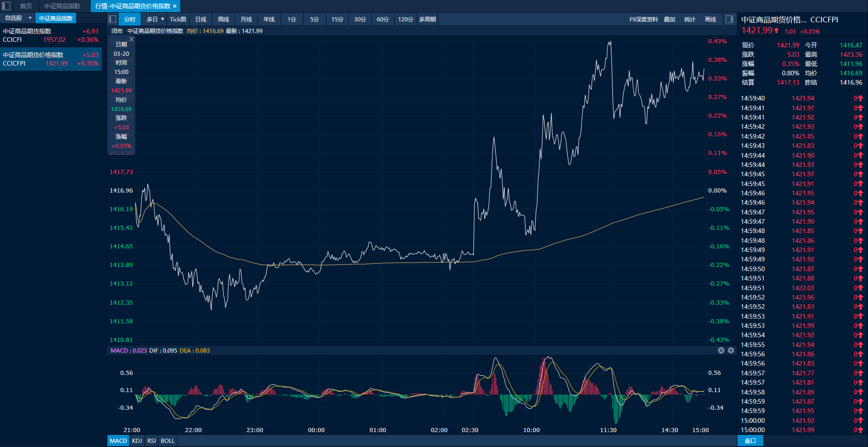
Task: Select 中证商品指数 list tab in sidebar
Action: [x=56, y=18]
